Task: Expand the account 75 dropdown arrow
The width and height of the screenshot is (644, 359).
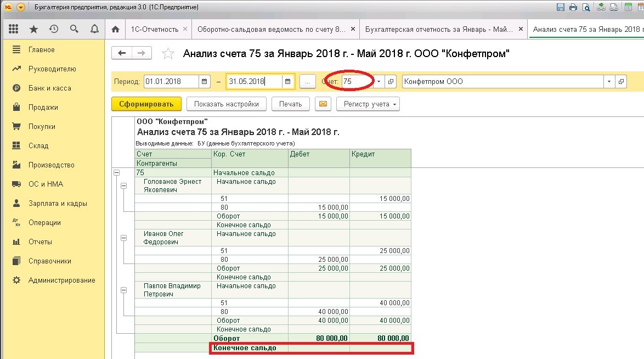Action: [x=379, y=81]
